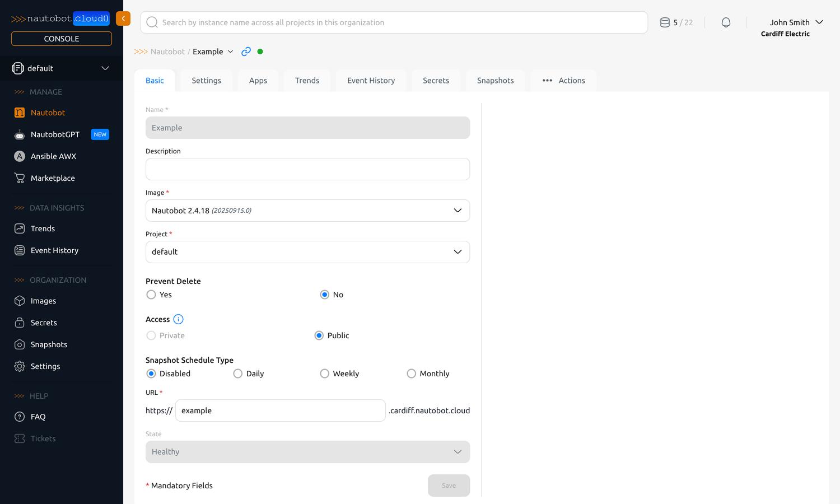840x504 pixels.
Task: Open the Snapshots tab
Action: tap(495, 80)
